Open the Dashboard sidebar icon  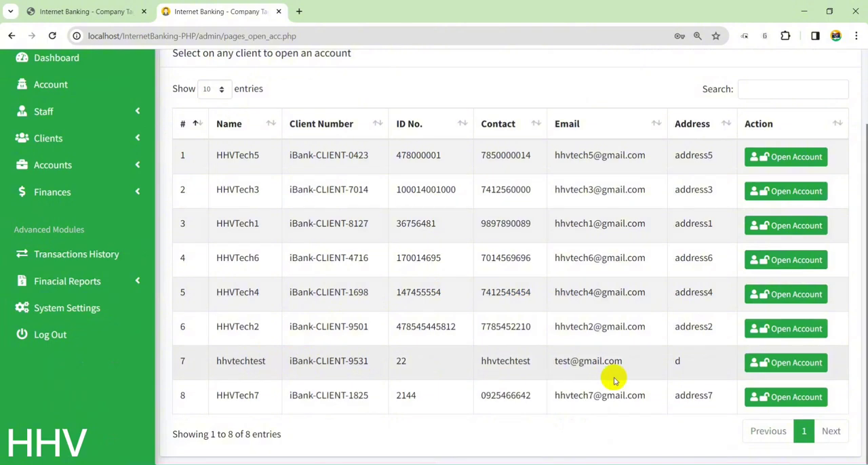[x=22, y=58]
